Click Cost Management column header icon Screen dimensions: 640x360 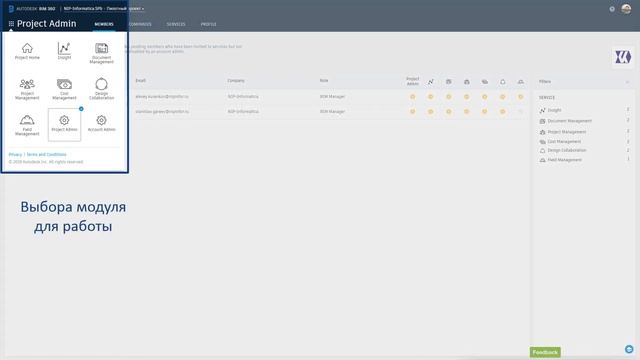[x=484, y=82]
